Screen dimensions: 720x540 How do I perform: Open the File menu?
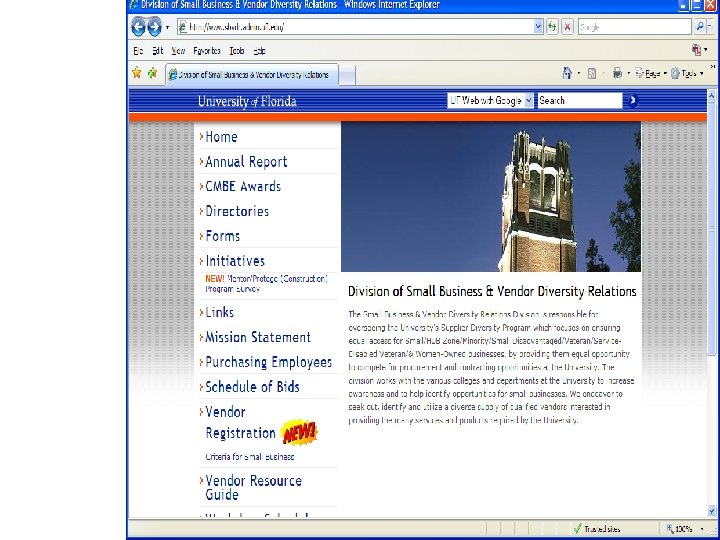(x=138, y=51)
